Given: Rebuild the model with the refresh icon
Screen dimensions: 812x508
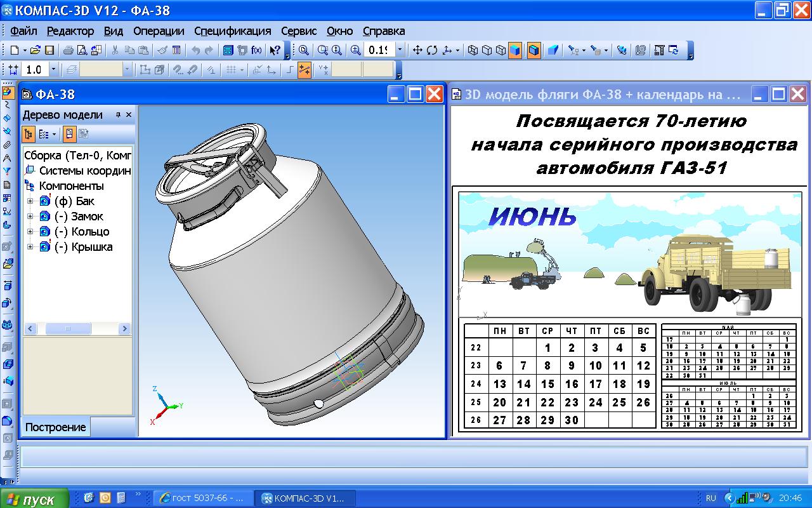Looking at the screenshot, I should [x=674, y=50].
